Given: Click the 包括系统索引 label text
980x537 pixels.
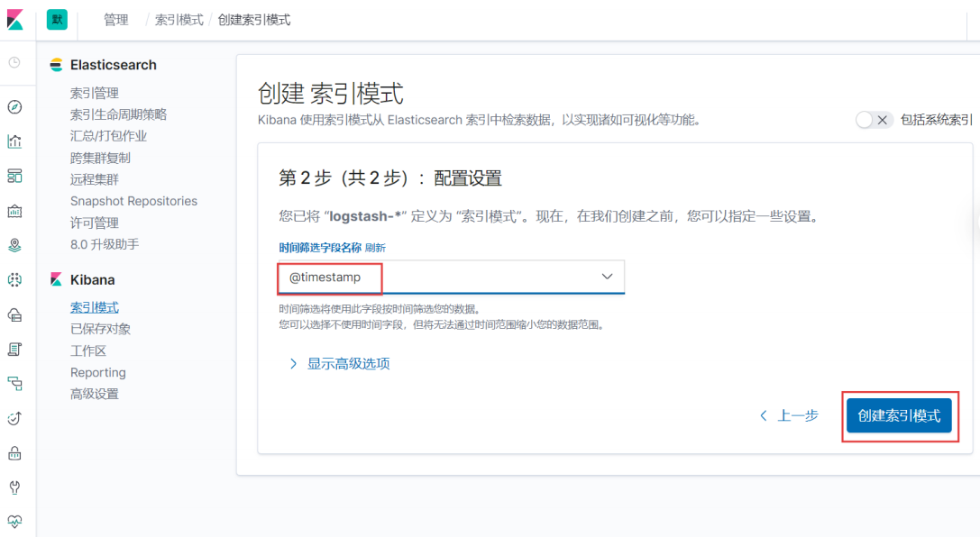Looking at the screenshot, I should 936,120.
